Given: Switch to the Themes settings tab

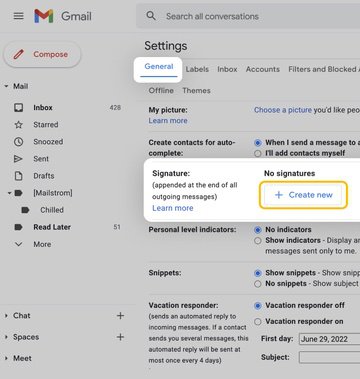Looking at the screenshot, I should pos(196,91).
